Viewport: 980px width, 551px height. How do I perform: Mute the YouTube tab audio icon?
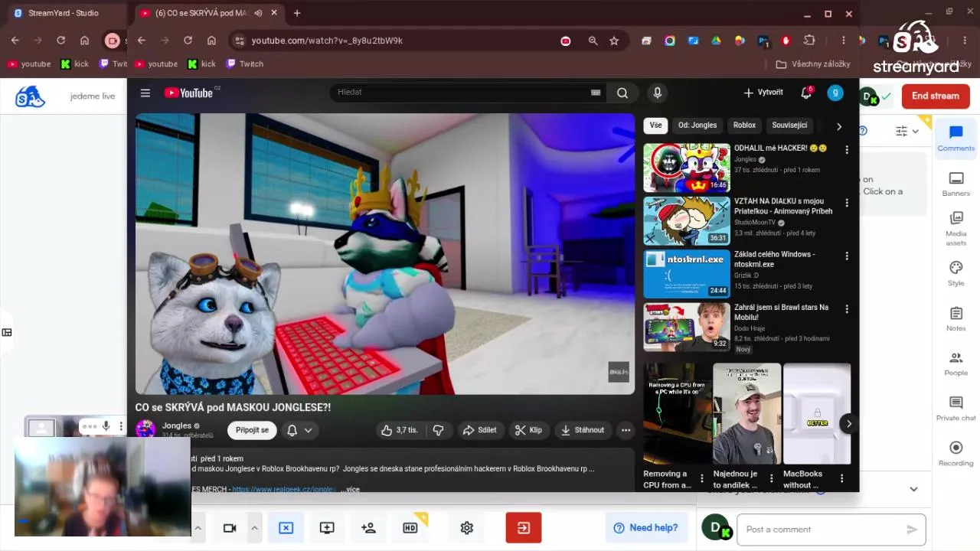259,13
